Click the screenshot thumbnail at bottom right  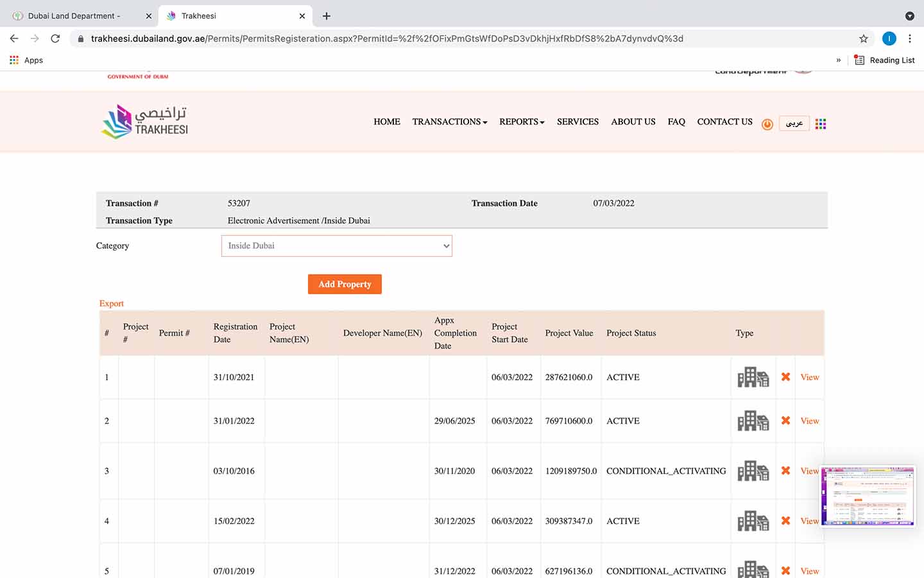click(868, 496)
